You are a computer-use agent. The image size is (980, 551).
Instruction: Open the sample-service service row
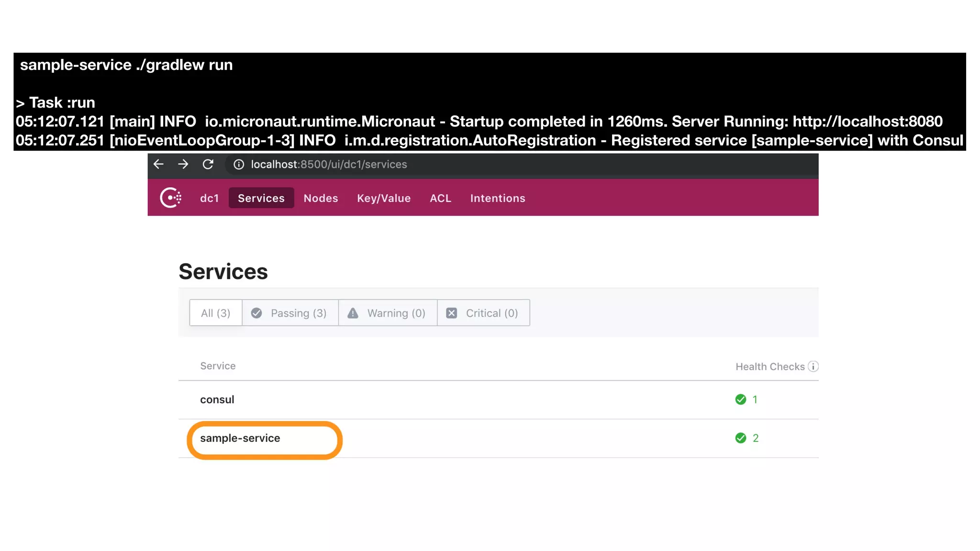pyautogui.click(x=499, y=439)
